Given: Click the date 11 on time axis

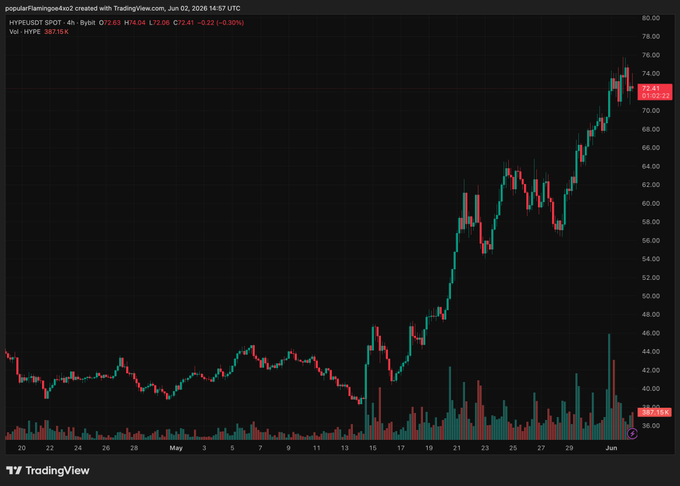Looking at the screenshot, I should point(317,448).
